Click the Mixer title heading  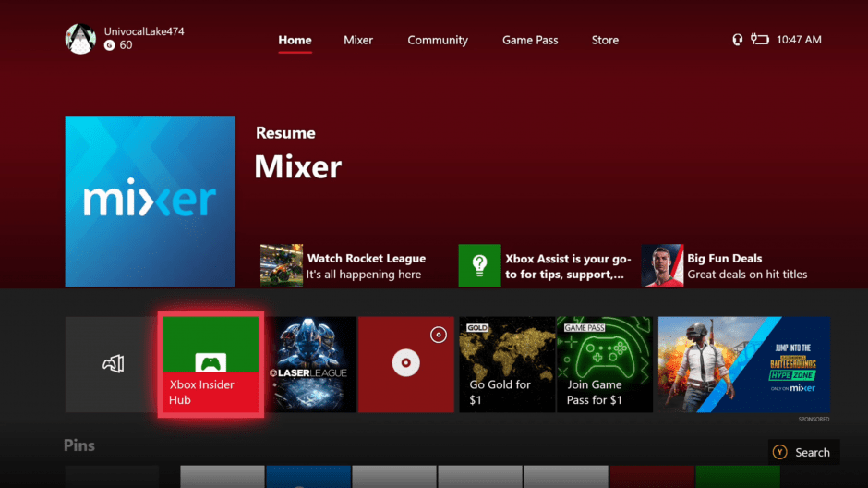click(298, 166)
